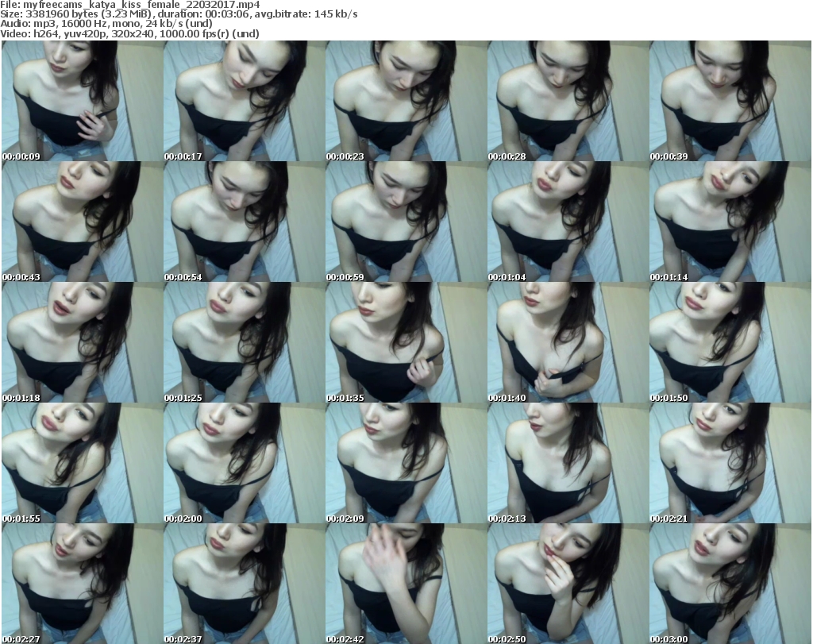This screenshot has width=813, height=644.
Task: Open the frame at 00:00:59
Action: (406, 222)
